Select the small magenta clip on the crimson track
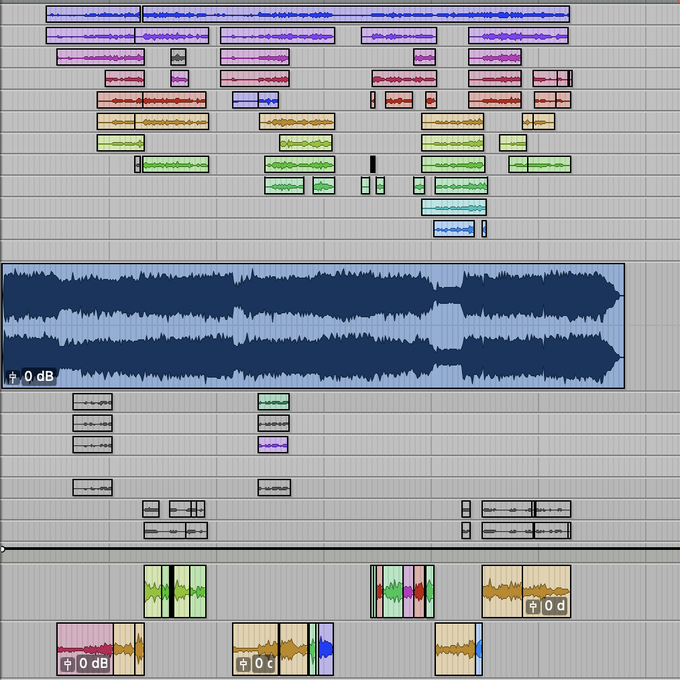The image size is (680, 680). tap(180, 78)
